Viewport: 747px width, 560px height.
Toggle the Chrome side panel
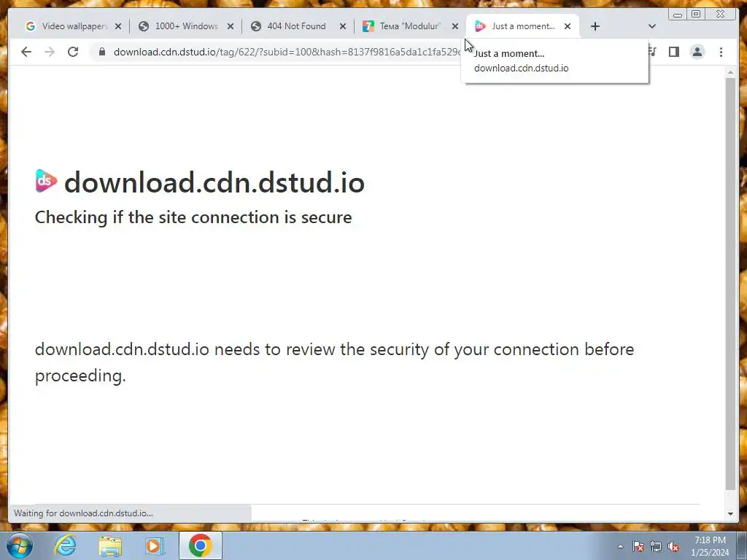tap(673, 52)
